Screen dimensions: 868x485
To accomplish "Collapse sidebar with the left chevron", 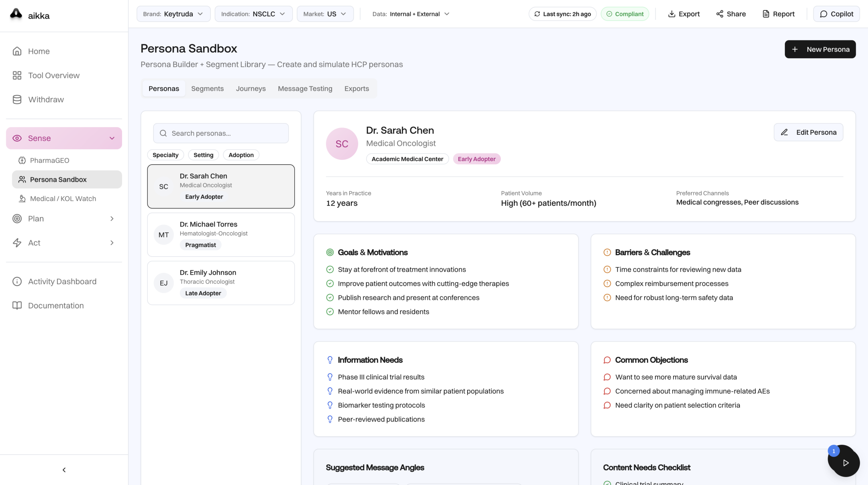I will coord(64,470).
